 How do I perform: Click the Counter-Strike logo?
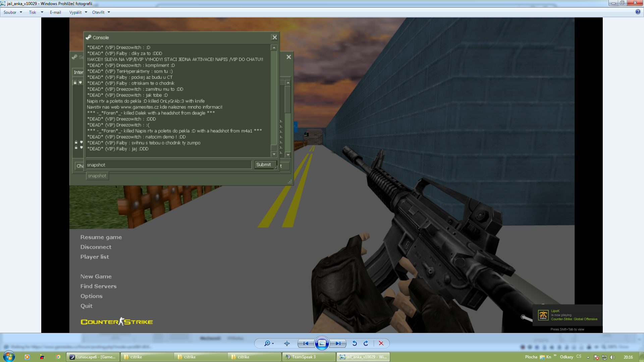point(117,322)
